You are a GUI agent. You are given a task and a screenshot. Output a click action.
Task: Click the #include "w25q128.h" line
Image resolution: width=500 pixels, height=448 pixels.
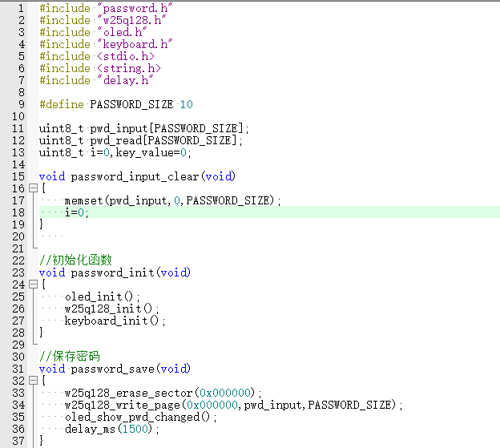tap(103, 20)
